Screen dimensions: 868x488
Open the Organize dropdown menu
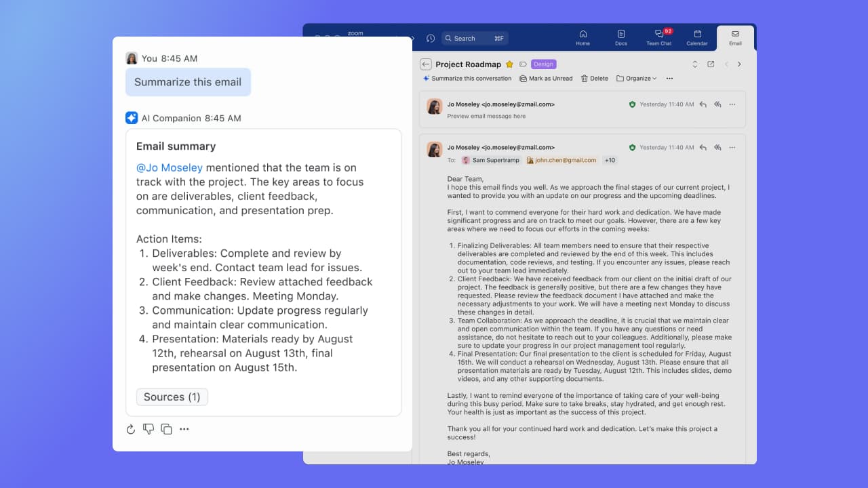coord(636,79)
